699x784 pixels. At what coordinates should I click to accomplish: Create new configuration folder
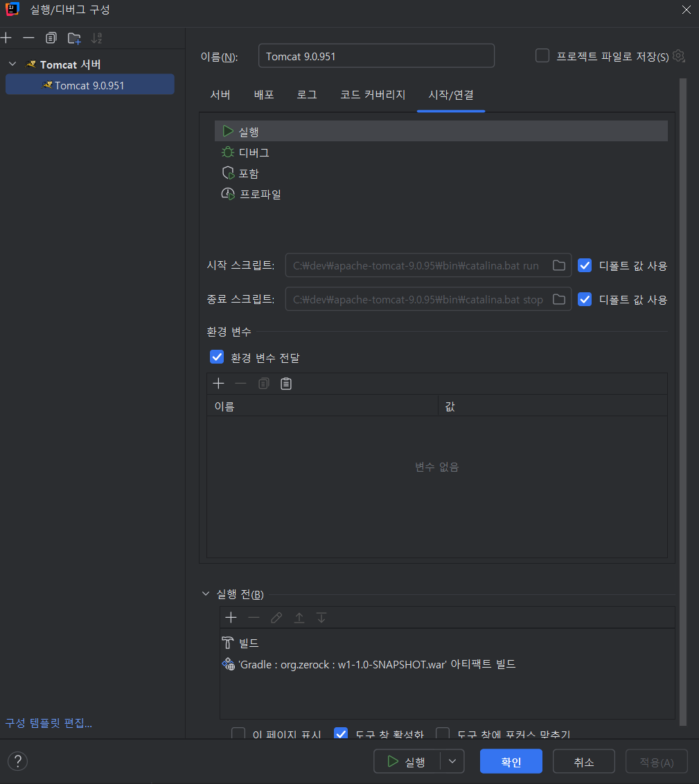[74, 38]
